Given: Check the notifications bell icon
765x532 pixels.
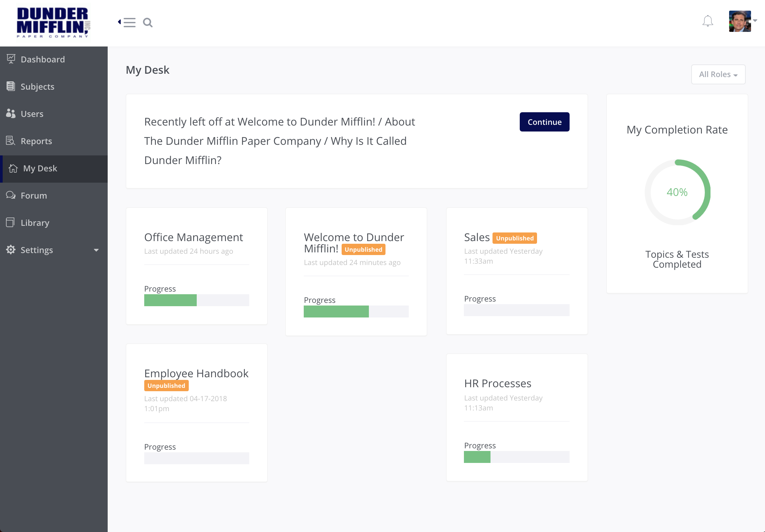Looking at the screenshot, I should 708,21.
